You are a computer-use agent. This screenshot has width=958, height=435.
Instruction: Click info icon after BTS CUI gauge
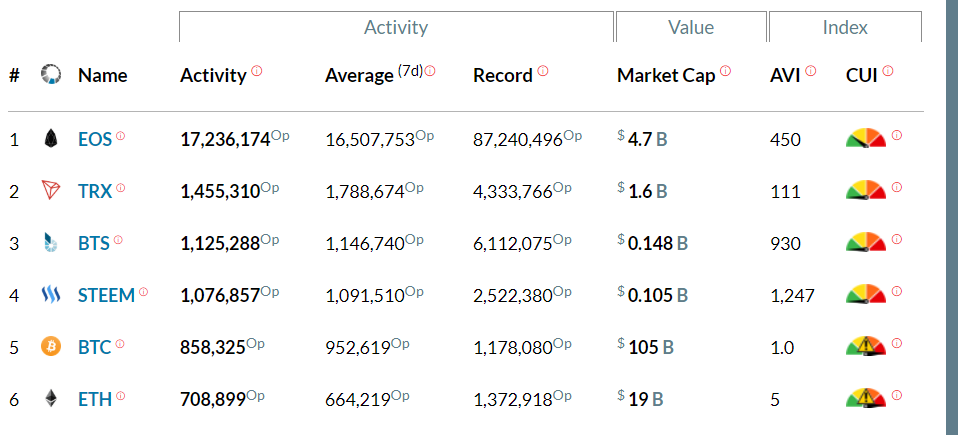click(896, 239)
